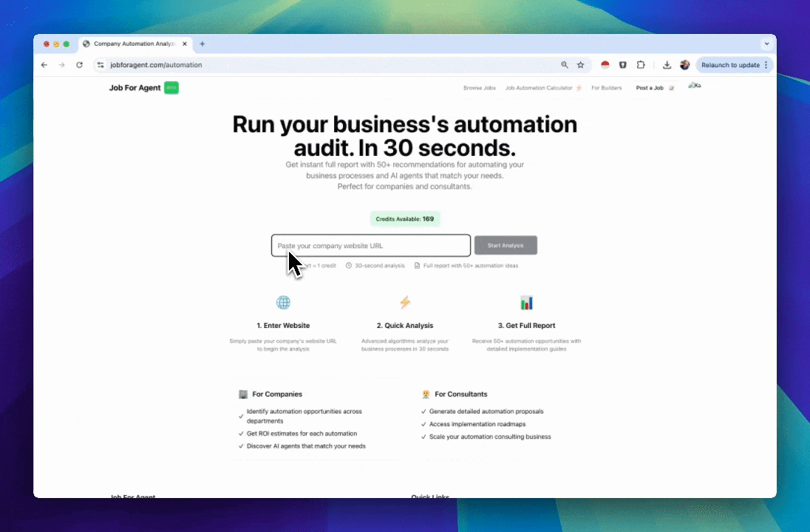Click 'Scale your automation consulting business' text

(490, 437)
